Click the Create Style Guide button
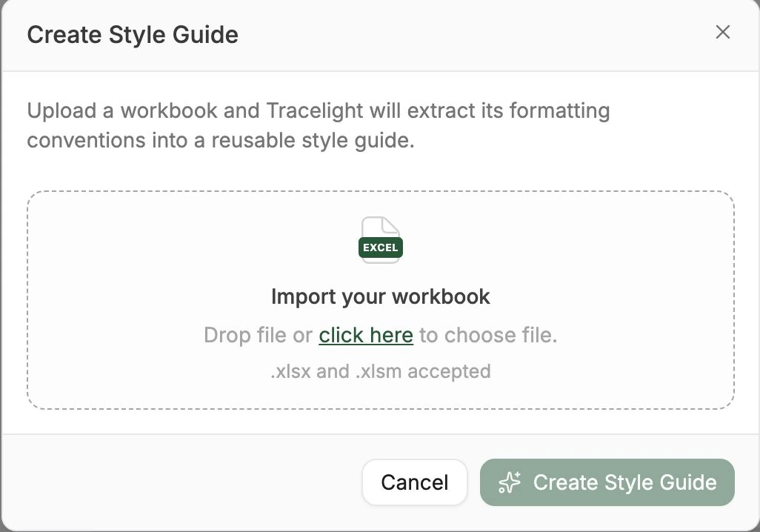This screenshot has height=532, width=760. pos(607,482)
